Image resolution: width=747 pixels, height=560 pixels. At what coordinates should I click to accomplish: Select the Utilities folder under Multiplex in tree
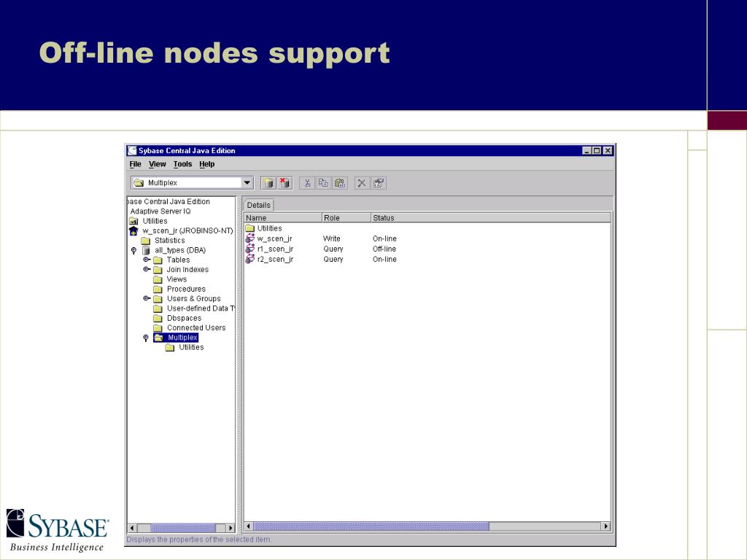191,347
